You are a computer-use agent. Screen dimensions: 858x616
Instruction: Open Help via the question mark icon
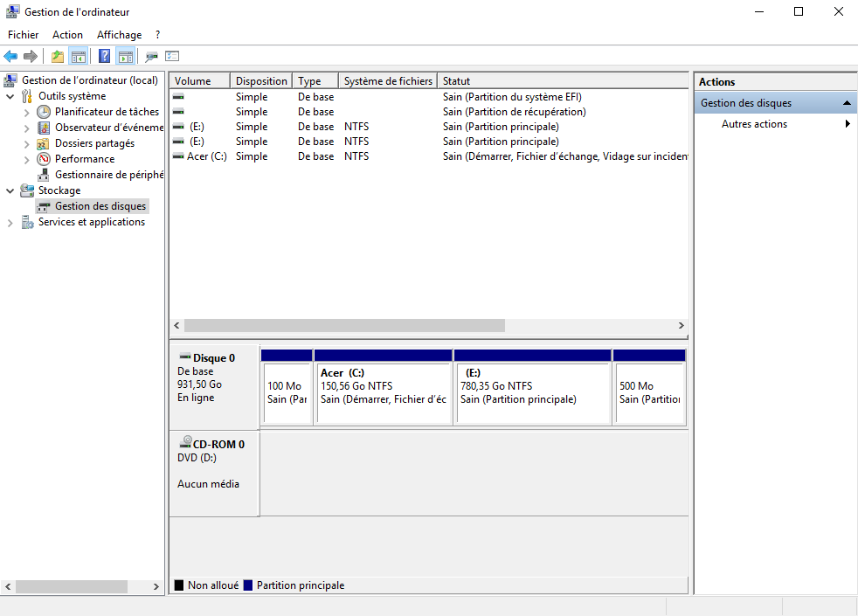click(x=105, y=57)
